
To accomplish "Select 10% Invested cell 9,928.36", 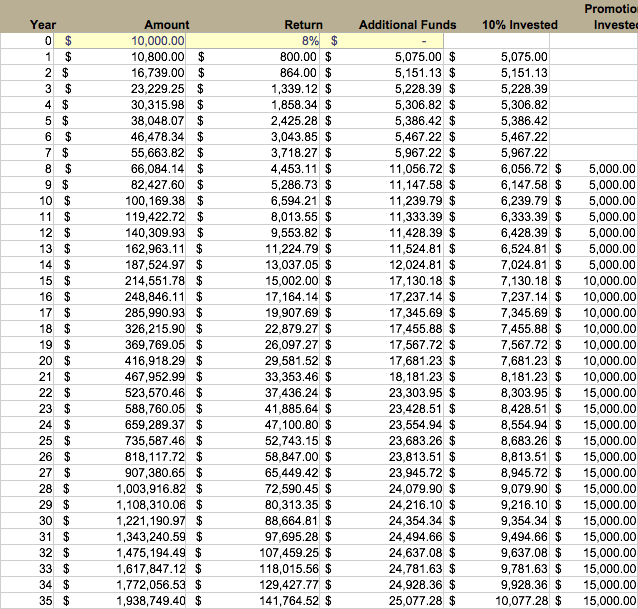I will (496, 585).
